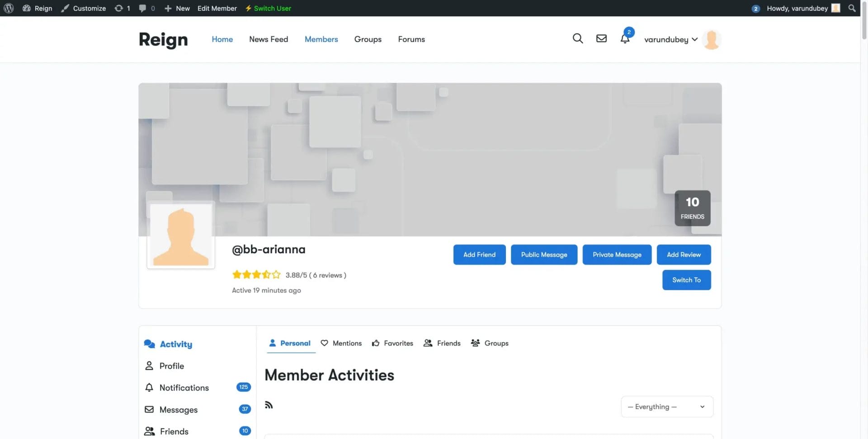Screen dimensions: 868x439
Task: Open the notifications bell icon in header
Action: 625,39
